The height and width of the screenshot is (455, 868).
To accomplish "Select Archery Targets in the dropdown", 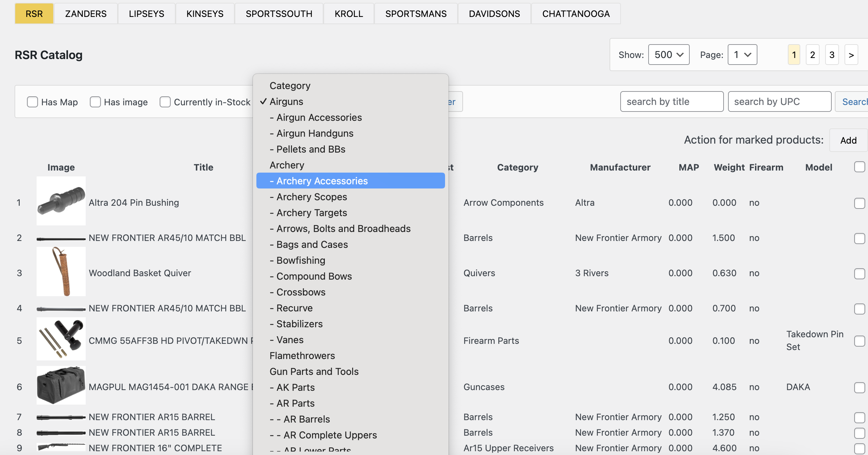I will point(350,213).
